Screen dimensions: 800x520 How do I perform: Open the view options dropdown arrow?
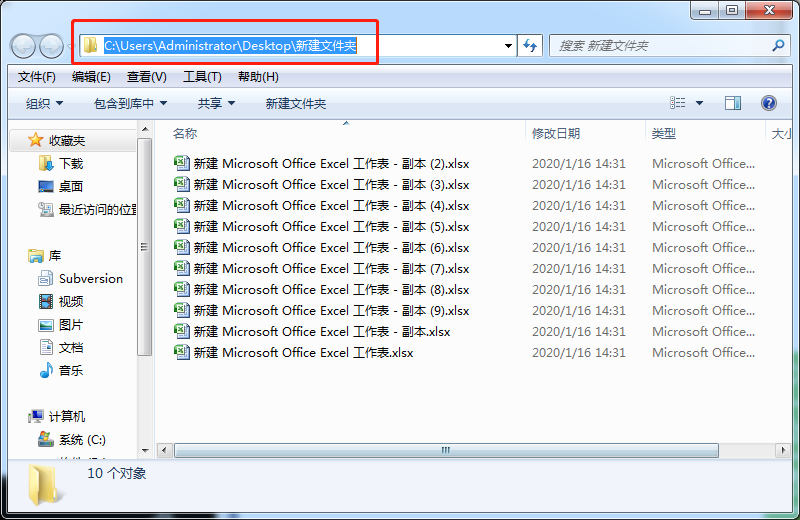point(699,103)
